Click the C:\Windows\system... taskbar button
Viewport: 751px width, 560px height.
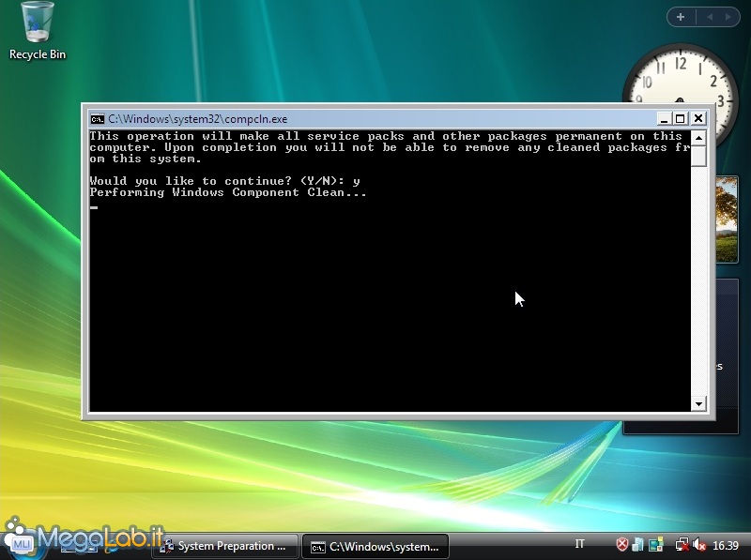click(x=375, y=547)
